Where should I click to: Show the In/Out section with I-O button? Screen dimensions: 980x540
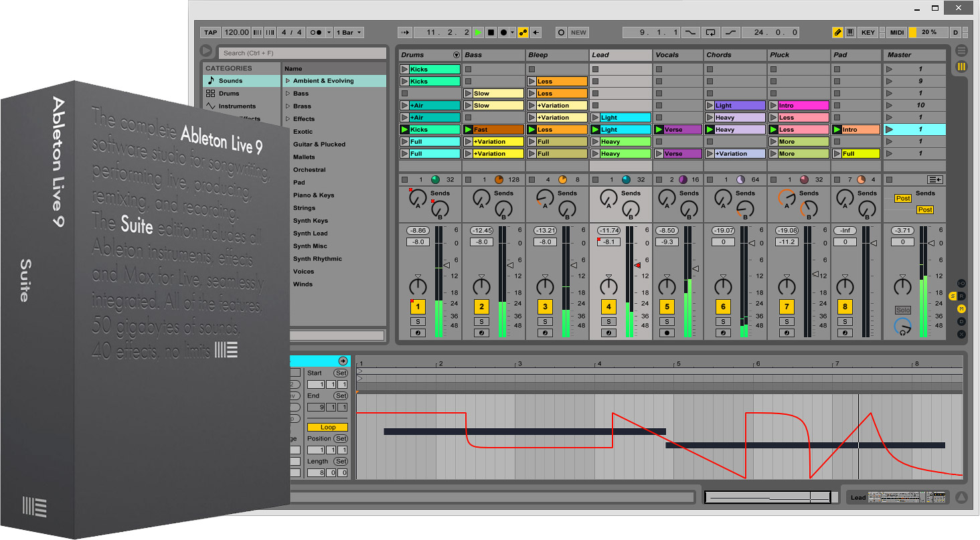[x=962, y=283]
